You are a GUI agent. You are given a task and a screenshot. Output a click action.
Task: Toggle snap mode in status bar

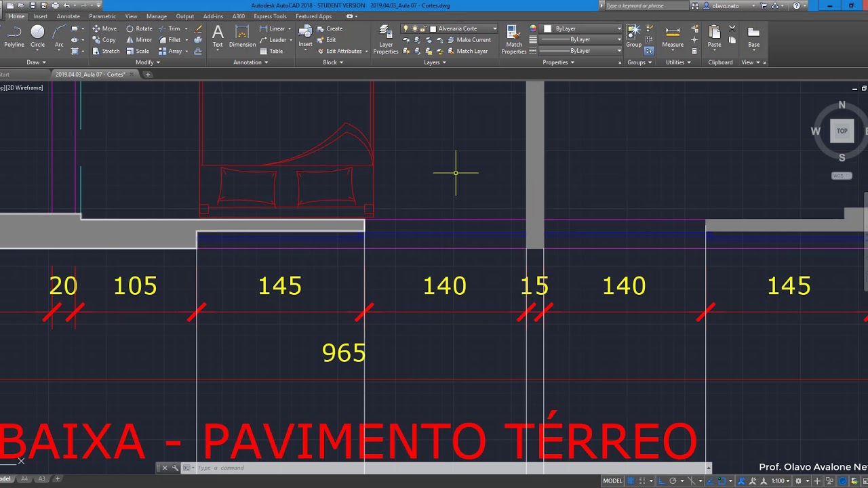point(642,481)
